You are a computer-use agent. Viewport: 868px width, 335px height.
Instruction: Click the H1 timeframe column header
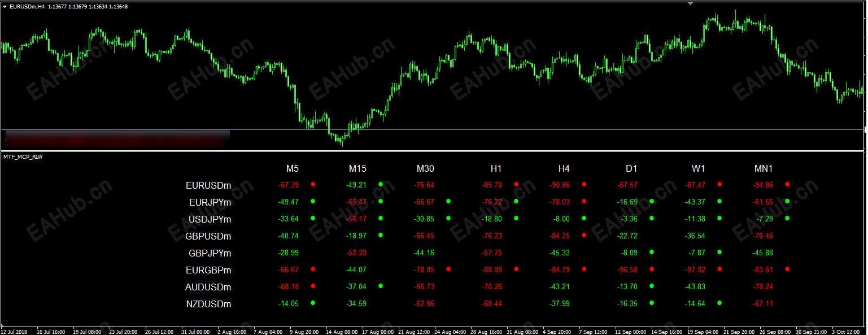[496, 168]
